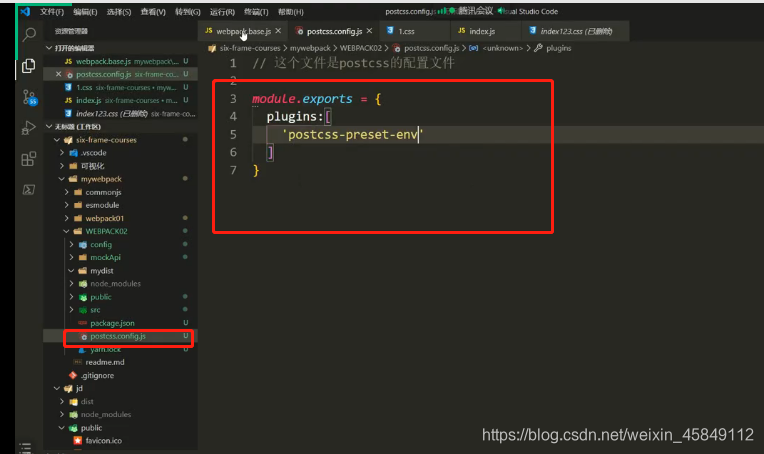Open the 转到(G) menu
Viewport: 764px width, 454px height.
click(188, 11)
